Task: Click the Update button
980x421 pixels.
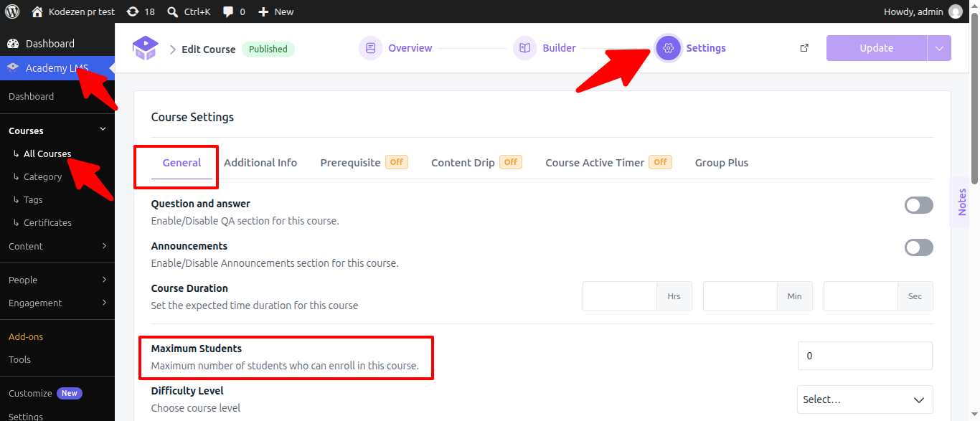Action: 877,48
